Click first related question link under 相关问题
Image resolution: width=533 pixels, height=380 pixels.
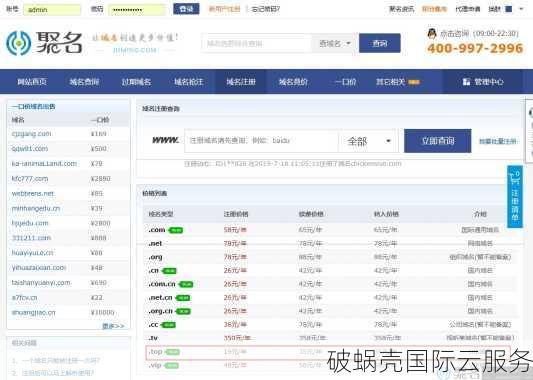click(x=61, y=360)
